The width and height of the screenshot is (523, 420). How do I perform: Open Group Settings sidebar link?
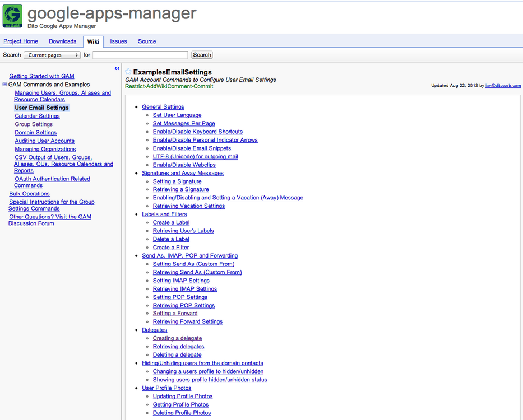click(34, 124)
